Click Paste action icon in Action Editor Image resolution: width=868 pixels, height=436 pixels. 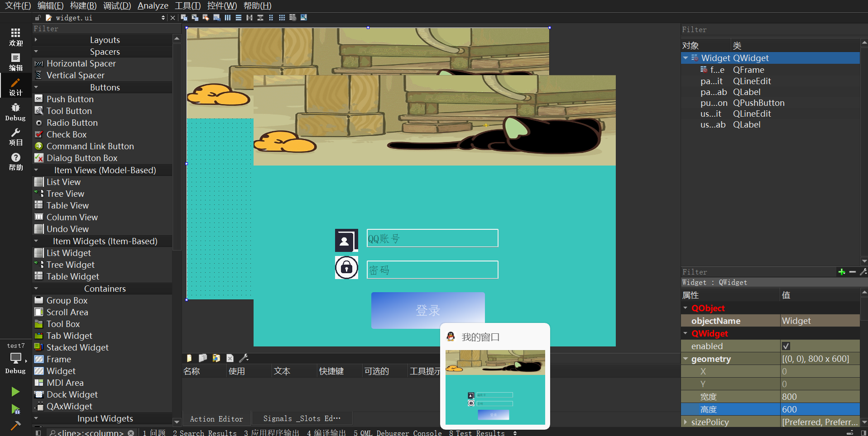click(216, 358)
